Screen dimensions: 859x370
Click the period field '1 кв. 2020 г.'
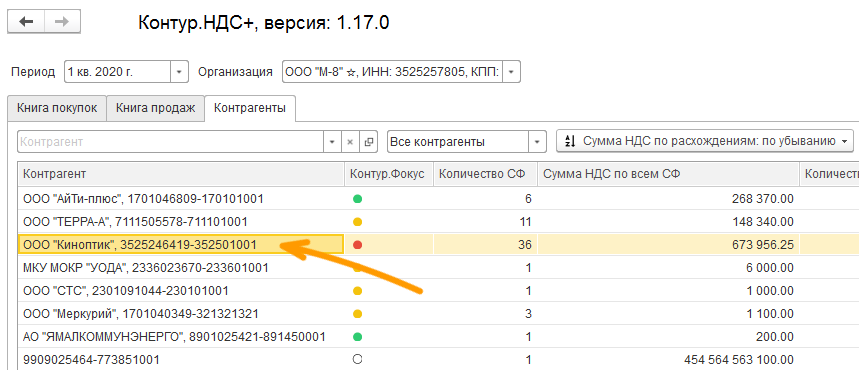pyautogui.click(x=117, y=72)
